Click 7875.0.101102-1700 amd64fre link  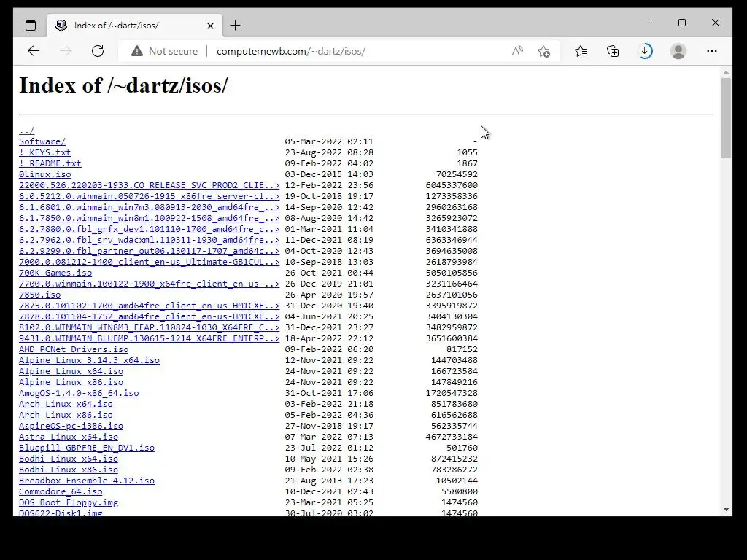(x=149, y=306)
